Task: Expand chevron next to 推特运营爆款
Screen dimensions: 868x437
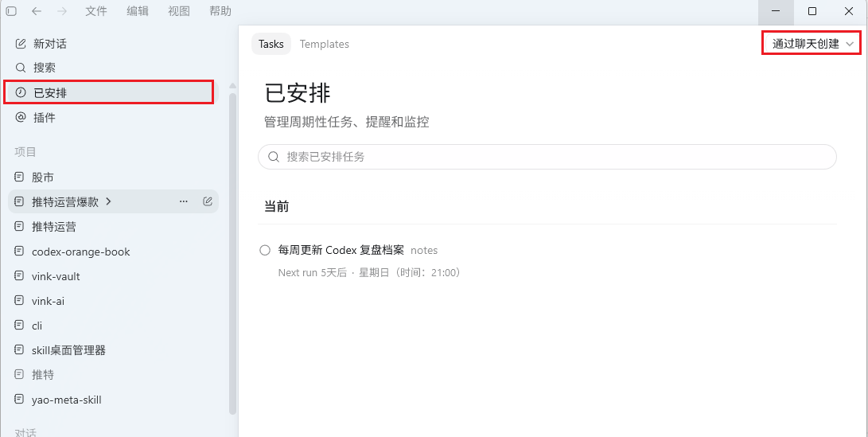Action: pos(108,201)
